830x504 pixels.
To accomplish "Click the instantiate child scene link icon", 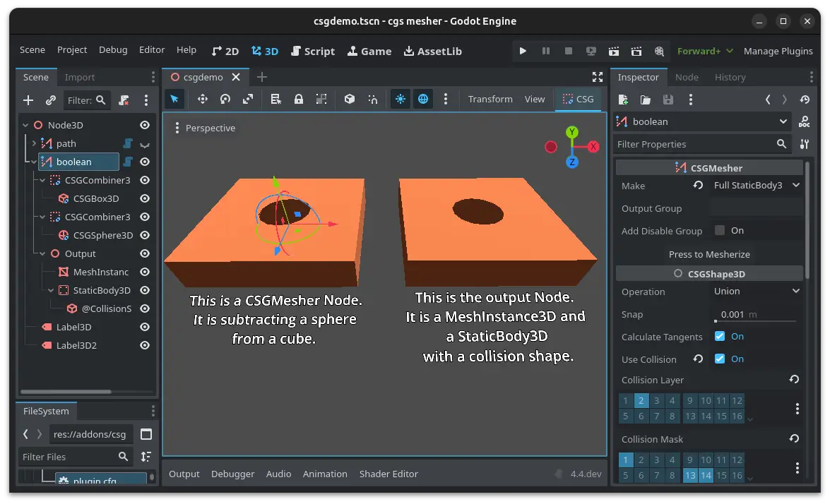I will [x=51, y=100].
